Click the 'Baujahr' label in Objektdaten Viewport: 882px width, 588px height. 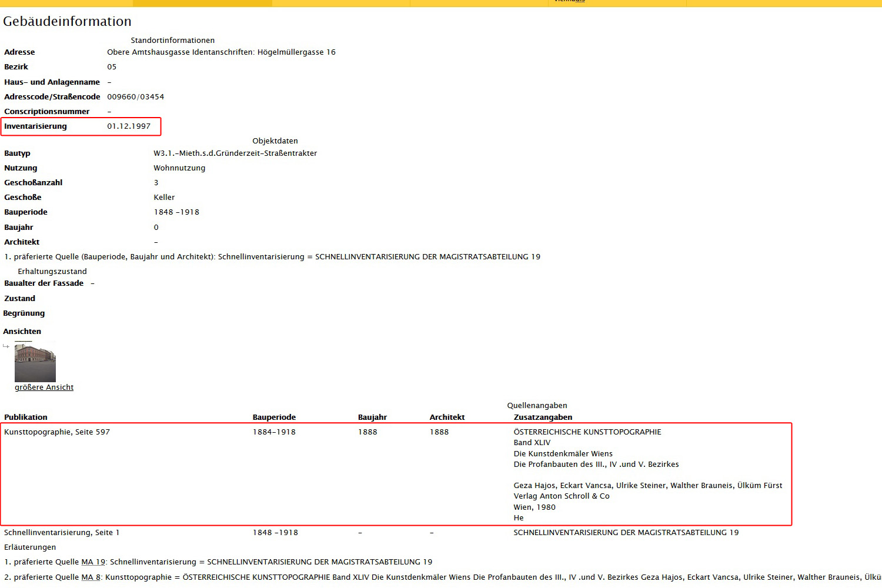pyautogui.click(x=18, y=227)
